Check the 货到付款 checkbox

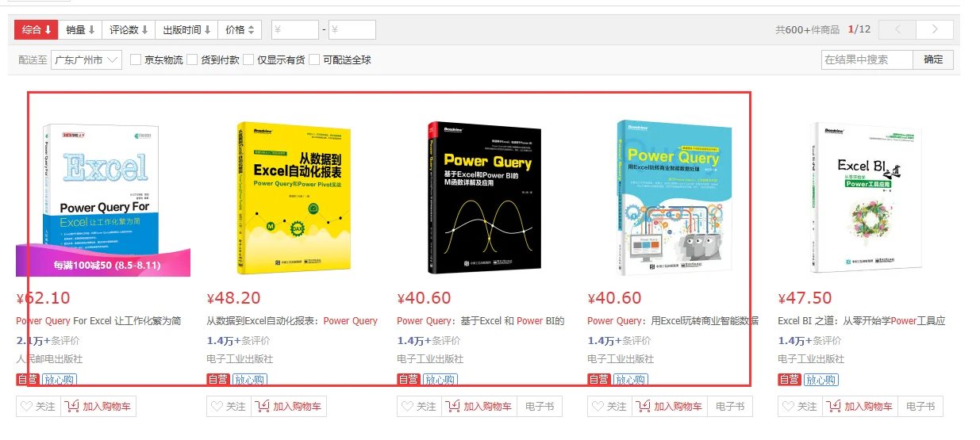click(x=192, y=59)
